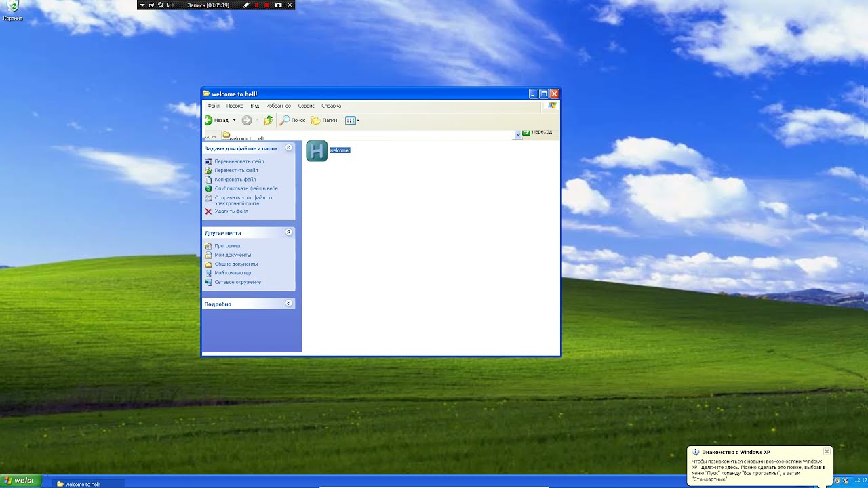The image size is (868, 488).
Task: Close the welcome to hell! window
Action: [554, 94]
